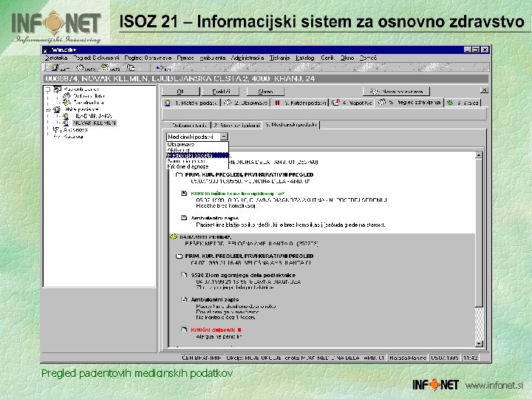Click the scroll down arrow of records list
Image resolution: width=532 pixels, height=399 pixels.
click(478, 344)
